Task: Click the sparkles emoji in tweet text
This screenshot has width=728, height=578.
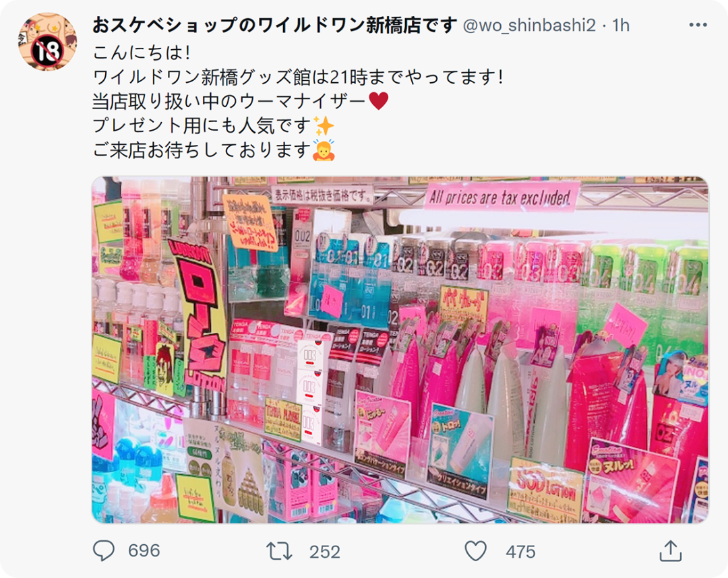Action: (x=324, y=125)
